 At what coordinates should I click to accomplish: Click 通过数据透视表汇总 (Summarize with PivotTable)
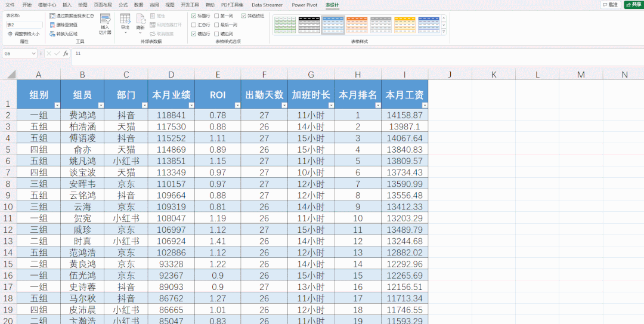click(72, 16)
